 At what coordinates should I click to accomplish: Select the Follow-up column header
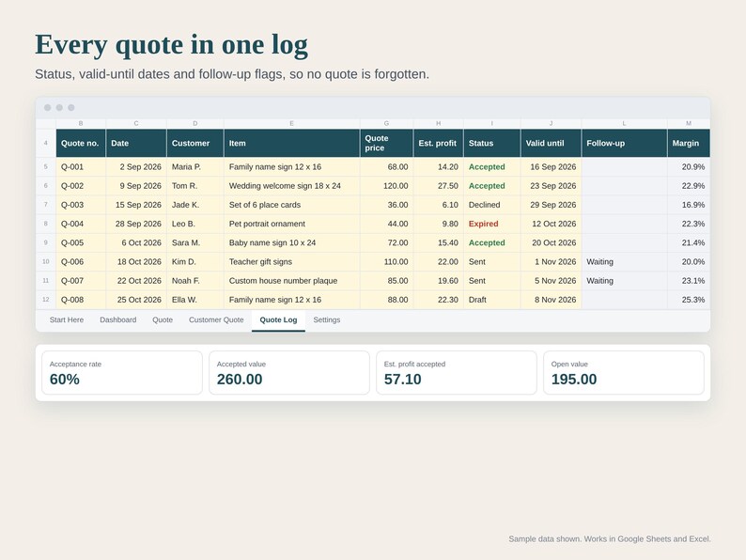(x=624, y=143)
